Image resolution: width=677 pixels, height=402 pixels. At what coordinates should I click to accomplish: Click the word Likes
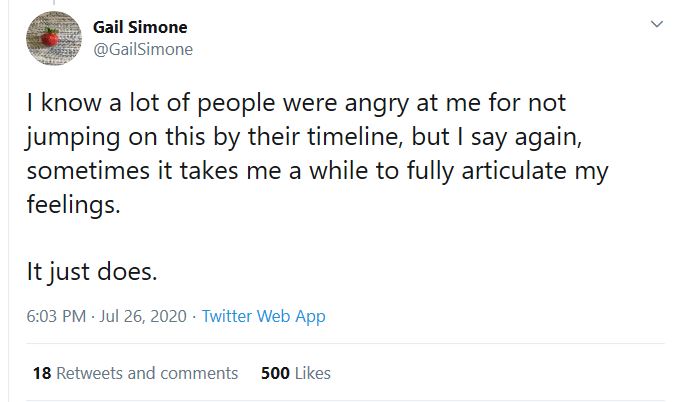pos(313,373)
